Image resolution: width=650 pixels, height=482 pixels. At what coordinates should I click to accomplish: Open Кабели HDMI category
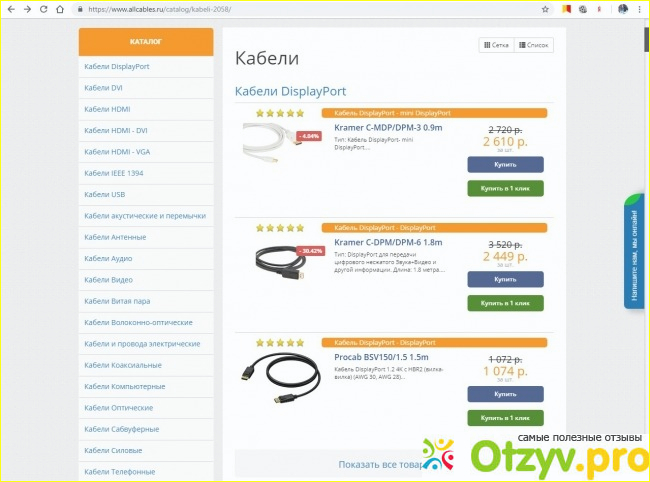click(107, 109)
